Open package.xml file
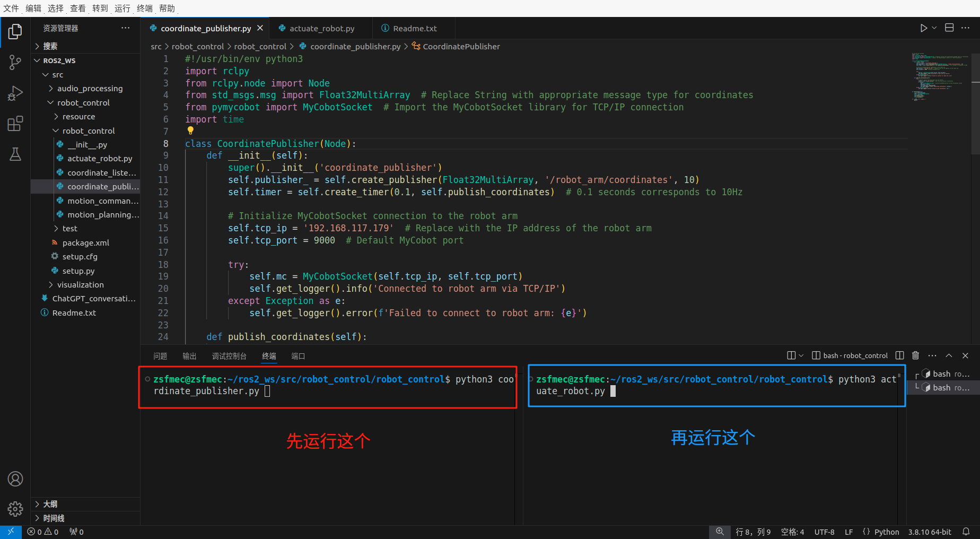Screen dimensions: 980x539 tap(85, 243)
